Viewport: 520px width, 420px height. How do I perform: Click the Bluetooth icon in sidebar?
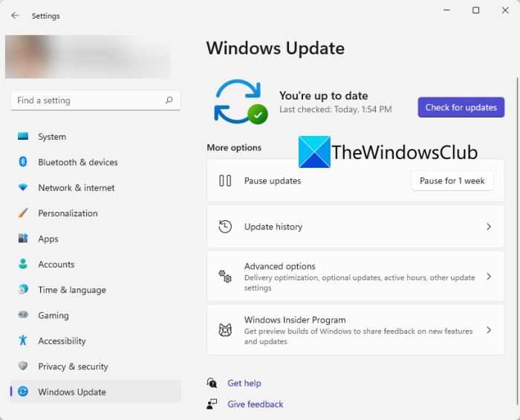click(x=23, y=161)
